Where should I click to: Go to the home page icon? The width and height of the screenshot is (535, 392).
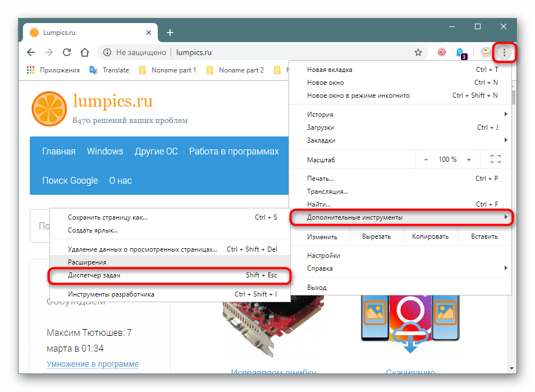84,52
